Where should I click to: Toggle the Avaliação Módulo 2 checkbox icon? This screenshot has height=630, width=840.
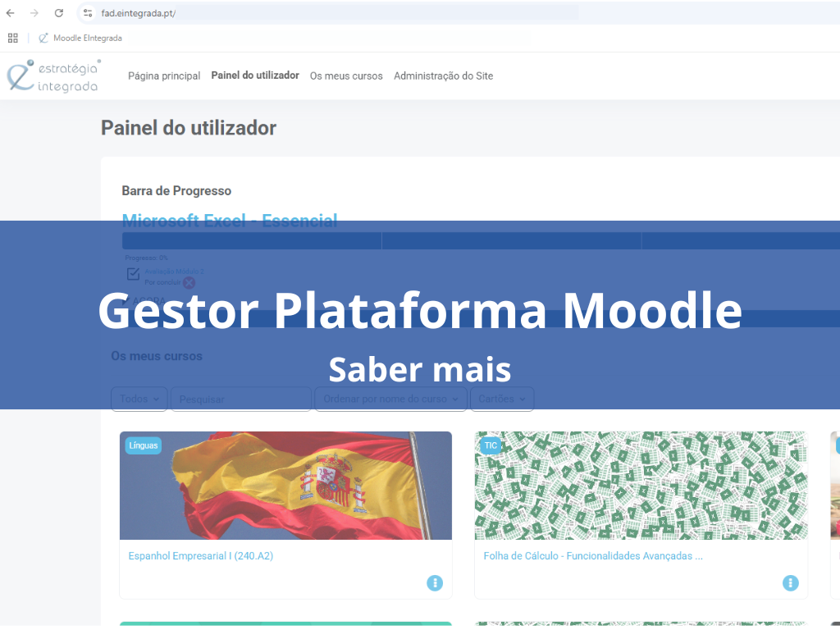tap(133, 274)
